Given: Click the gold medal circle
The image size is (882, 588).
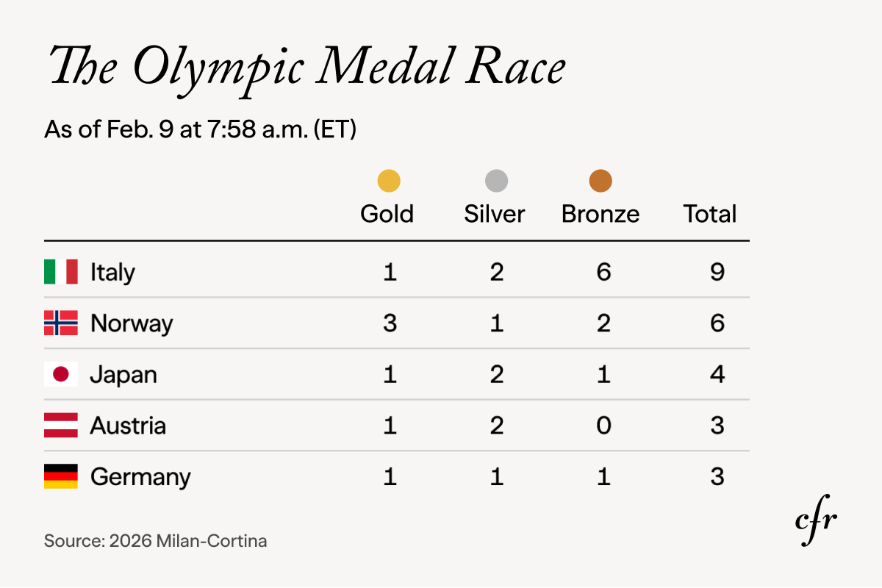Looking at the screenshot, I should pyautogui.click(x=389, y=181).
